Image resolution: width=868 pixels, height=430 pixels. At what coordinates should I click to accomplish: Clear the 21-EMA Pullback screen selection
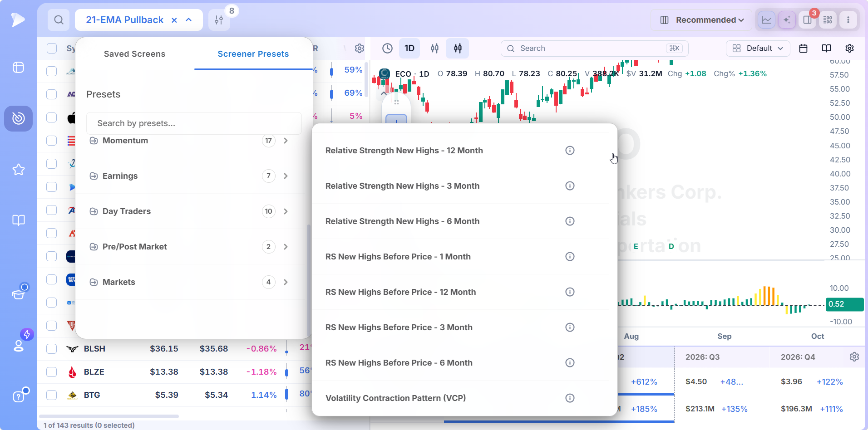174,20
